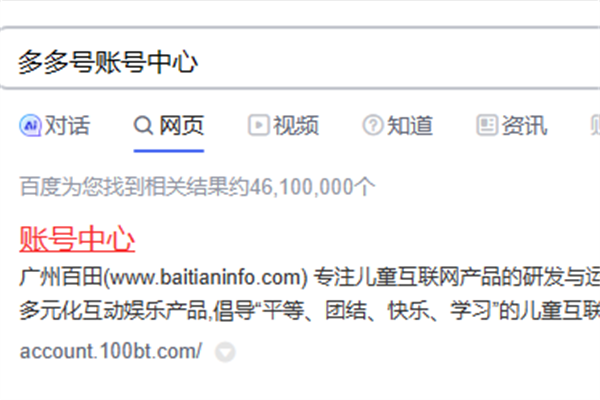Click the snippet line beginning 多元化互动娱乐产品
The height and width of the screenshot is (400, 600).
point(310,310)
